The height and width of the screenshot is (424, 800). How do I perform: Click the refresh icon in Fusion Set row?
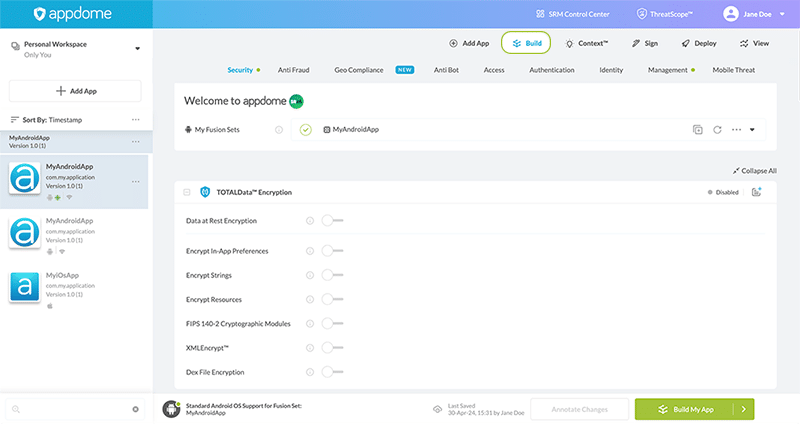pyautogui.click(x=717, y=130)
